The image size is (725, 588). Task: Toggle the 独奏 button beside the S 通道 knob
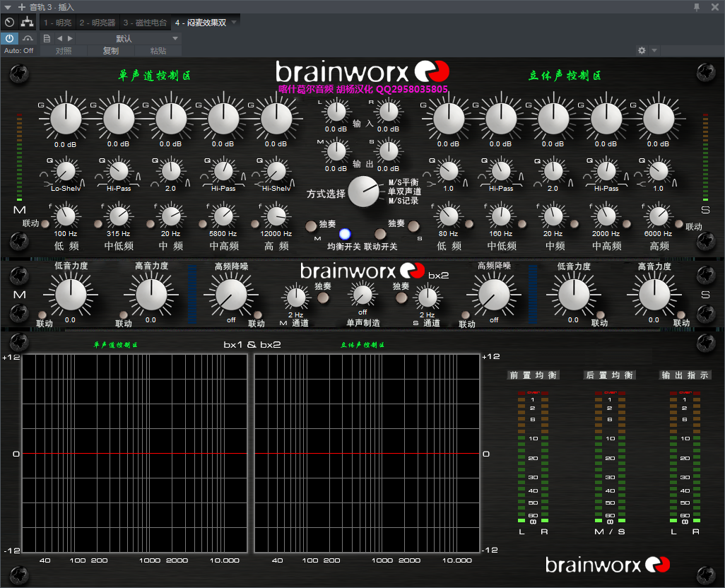click(401, 298)
